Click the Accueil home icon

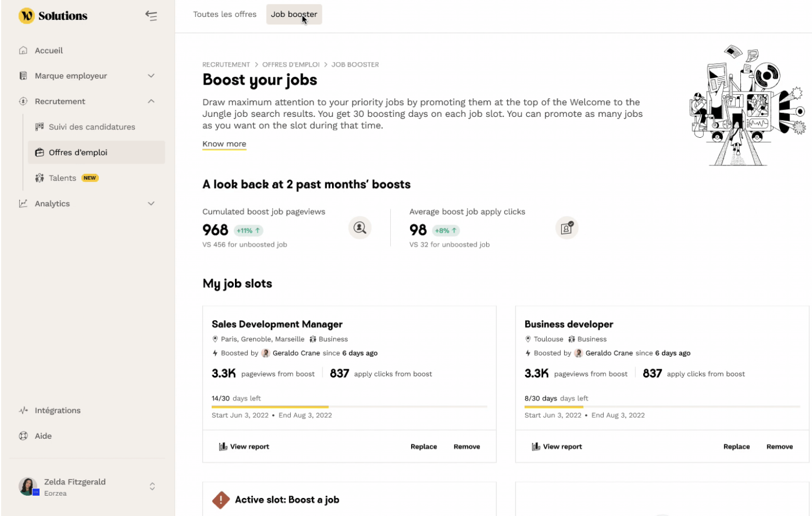pyautogui.click(x=23, y=50)
